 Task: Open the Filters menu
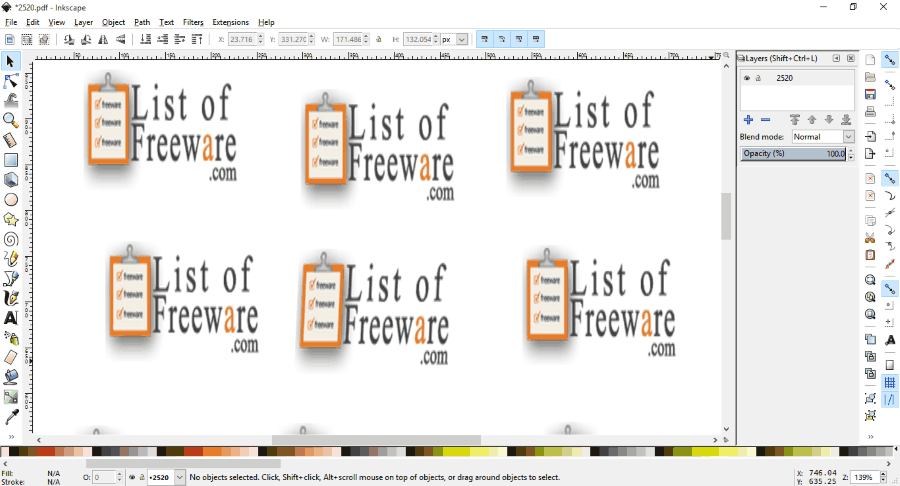click(x=193, y=22)
